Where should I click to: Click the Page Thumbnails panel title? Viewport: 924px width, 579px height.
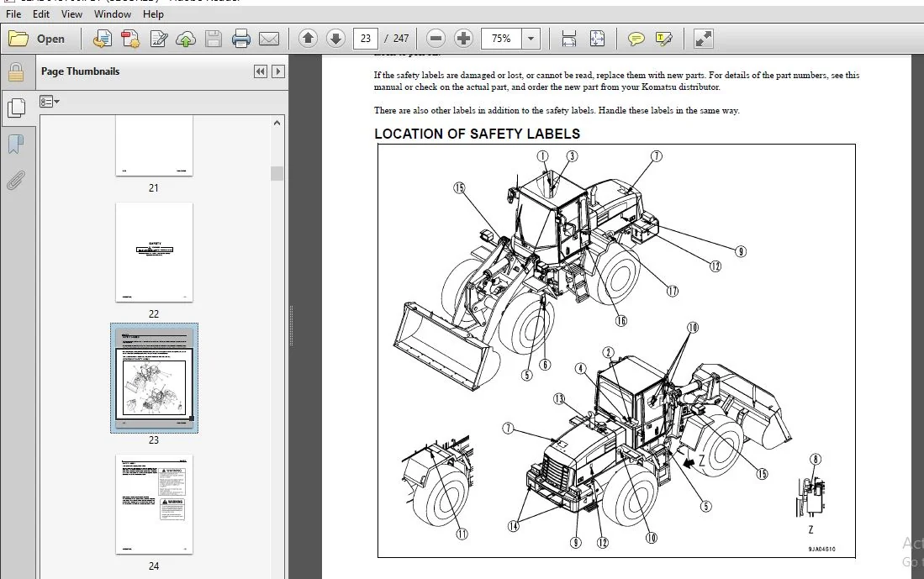80,71
